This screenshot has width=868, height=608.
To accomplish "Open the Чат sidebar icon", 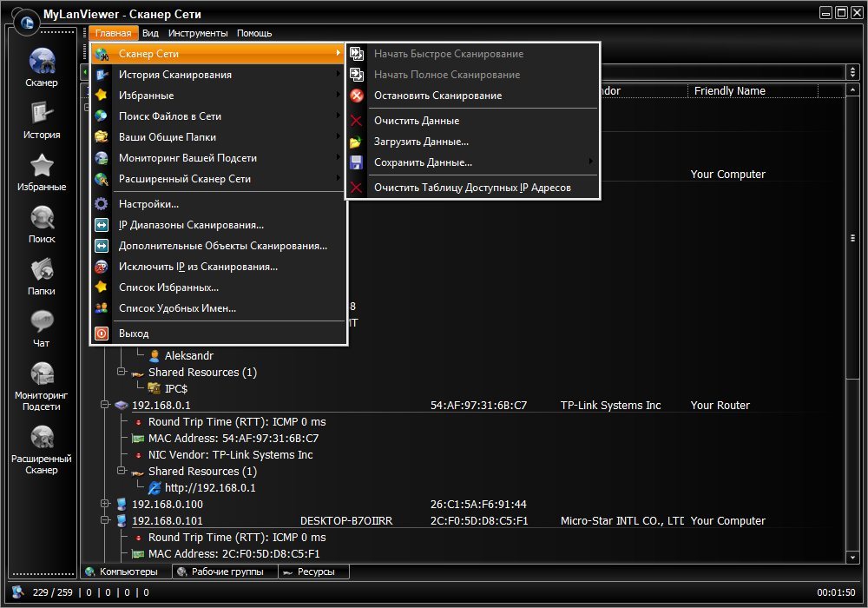I will pyautogui.click(x=42, y=327).
